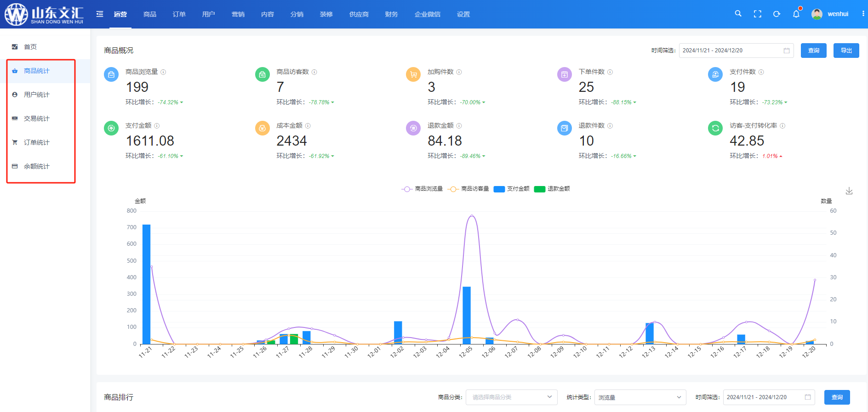Viewport: 868px width, 412px height.
Task: Open the wenhui user avatar
Action: coord(817,14)
